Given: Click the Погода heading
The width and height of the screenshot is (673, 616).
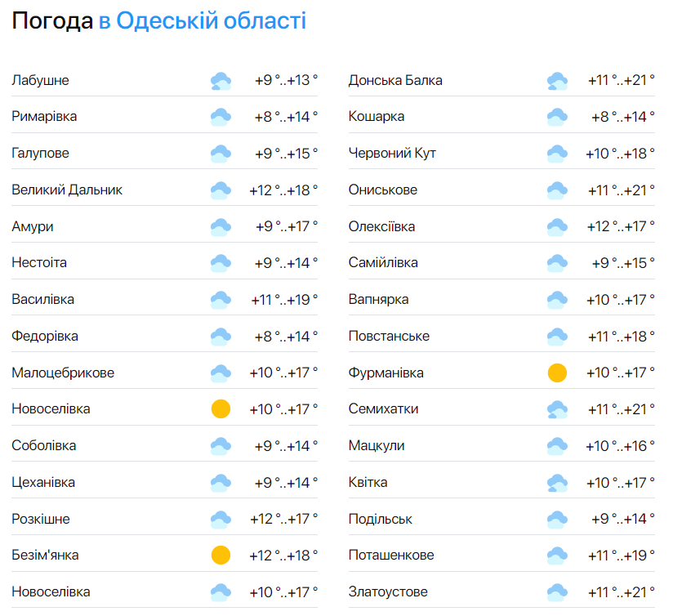Looking at the screenshot, I should [x=51, y=20].
